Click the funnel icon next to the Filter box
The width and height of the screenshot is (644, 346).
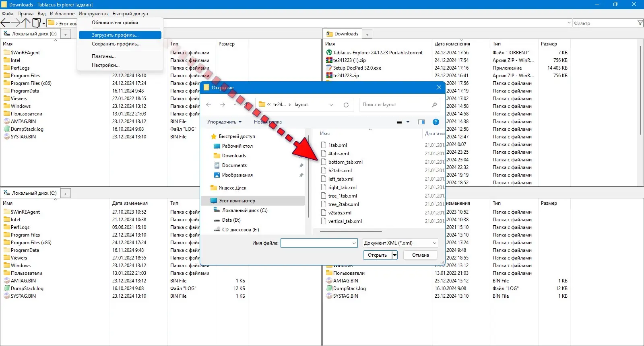pyautogui.click(x=640, y=23)
